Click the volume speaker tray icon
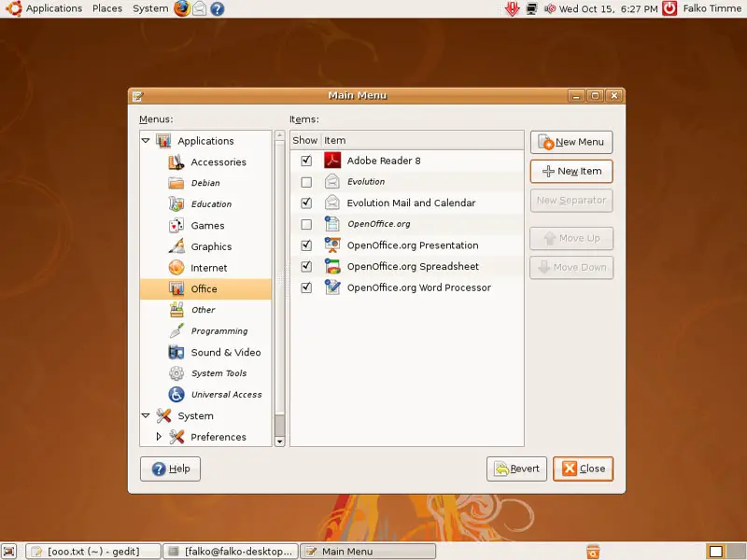This screenshot has width=747, height=560. 550,8
